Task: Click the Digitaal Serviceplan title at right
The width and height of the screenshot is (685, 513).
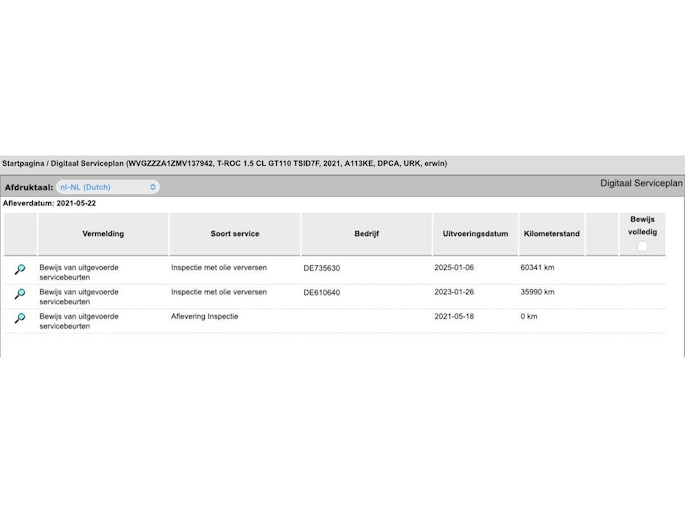Action: (x=641, y=184)
